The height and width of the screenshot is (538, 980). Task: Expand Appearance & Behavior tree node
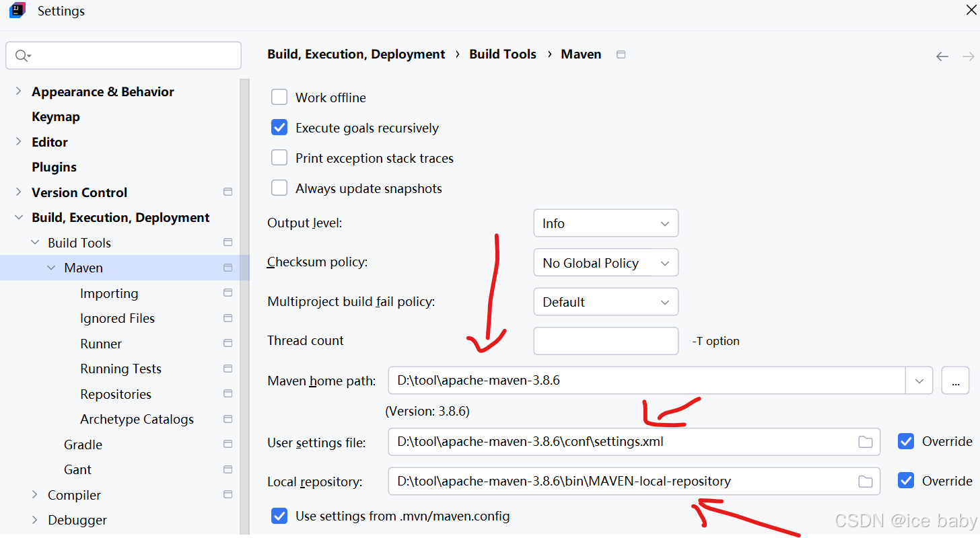point(18,91)
